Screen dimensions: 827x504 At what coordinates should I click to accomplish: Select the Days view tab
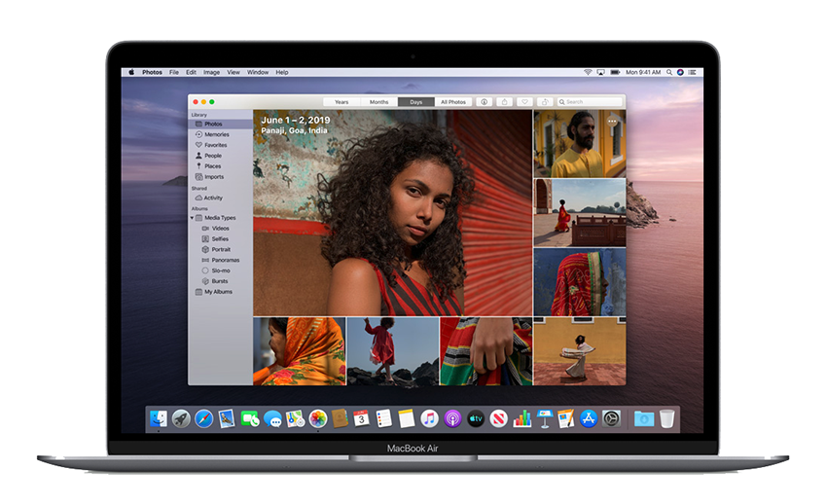(x=415, y=102)
